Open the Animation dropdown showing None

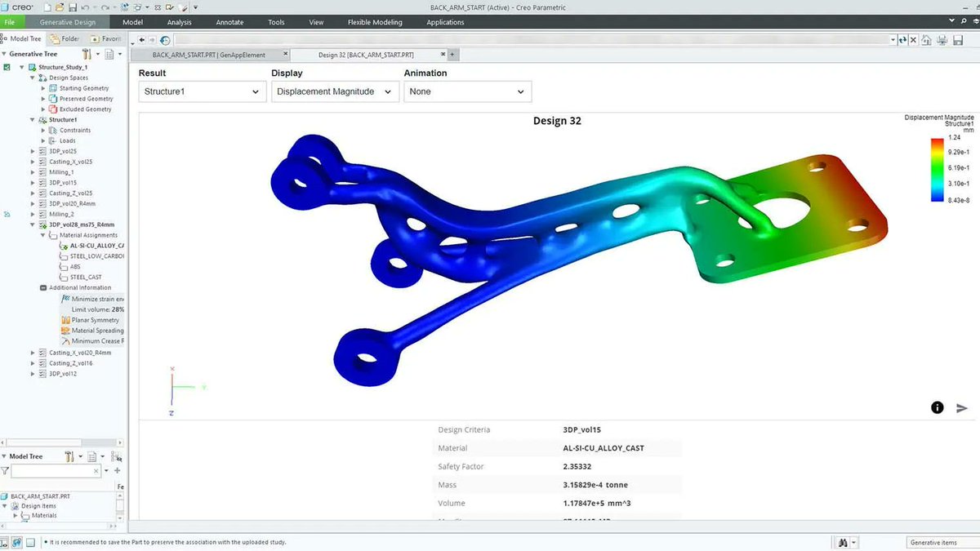467,91
